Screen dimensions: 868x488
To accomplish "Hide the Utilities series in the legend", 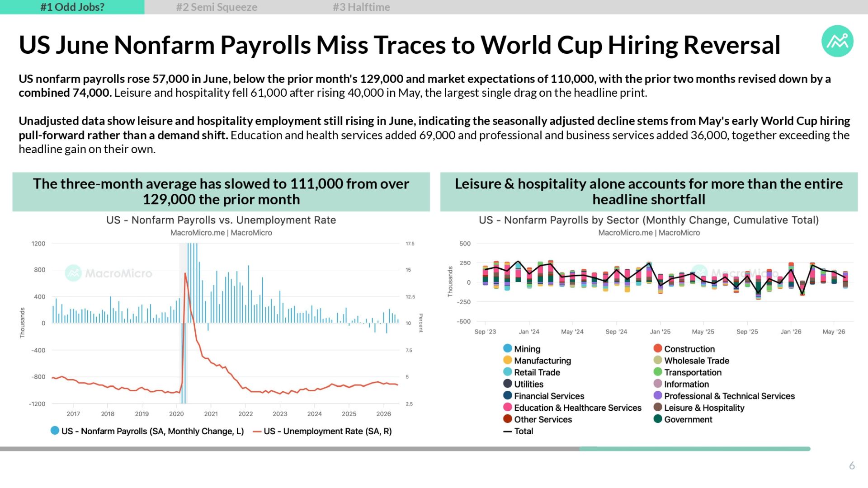I will [x=524, y=384].
